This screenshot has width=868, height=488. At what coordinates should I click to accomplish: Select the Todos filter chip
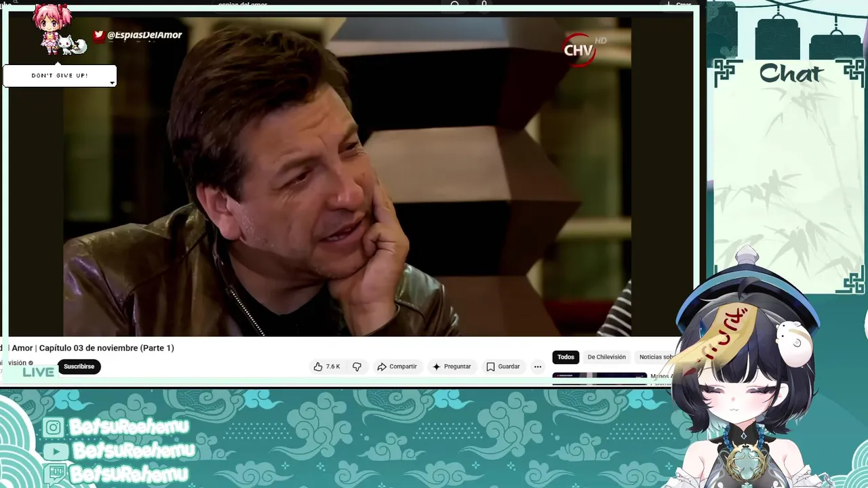pyautogui.click(x=566, y=357)
